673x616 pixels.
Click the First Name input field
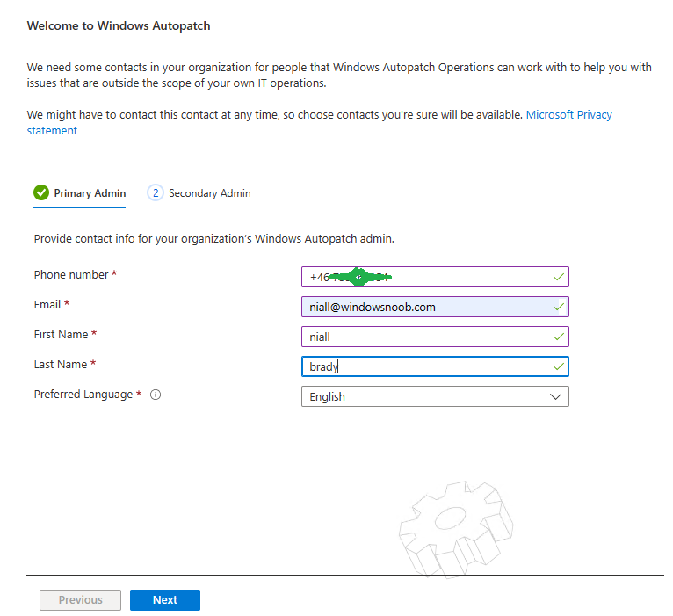pos(435,337)
